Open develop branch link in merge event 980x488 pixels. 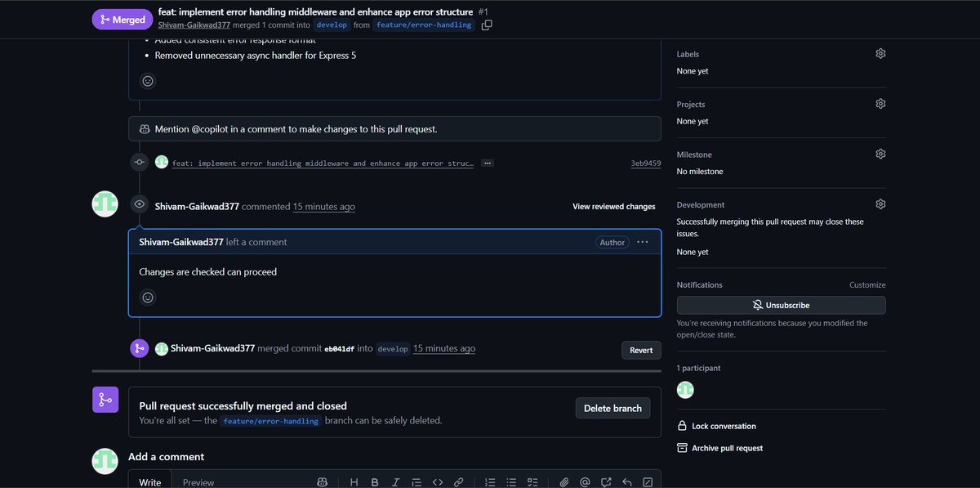coord(393,349)
